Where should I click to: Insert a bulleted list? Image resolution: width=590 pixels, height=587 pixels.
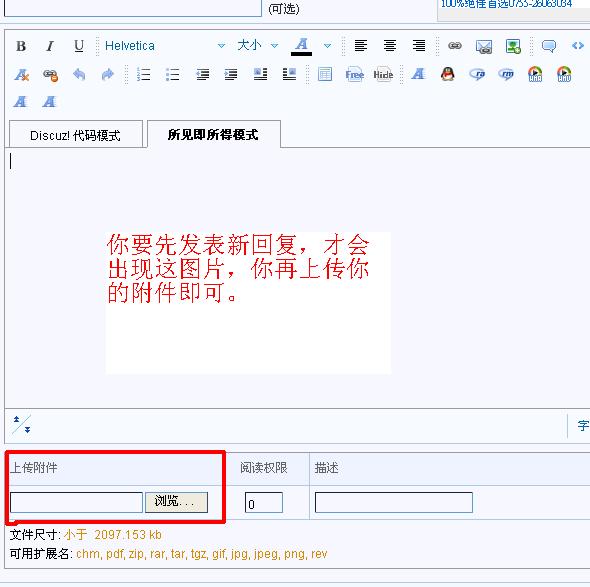(173, 75)
